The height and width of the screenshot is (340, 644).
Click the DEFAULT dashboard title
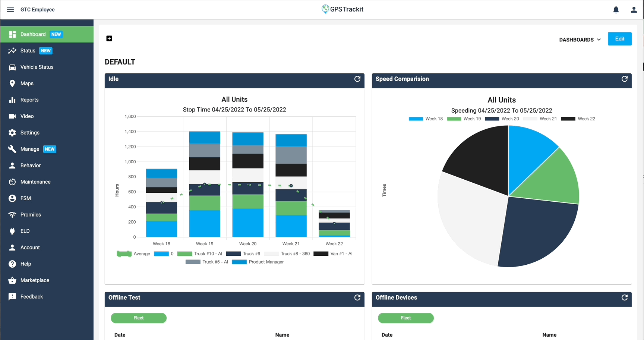pos(120,62)
